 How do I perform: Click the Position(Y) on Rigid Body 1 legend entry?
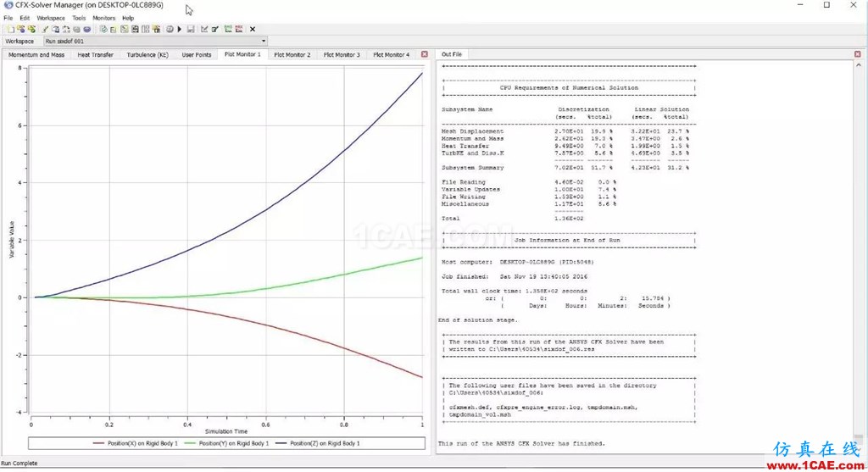click(x=226, y=443)
